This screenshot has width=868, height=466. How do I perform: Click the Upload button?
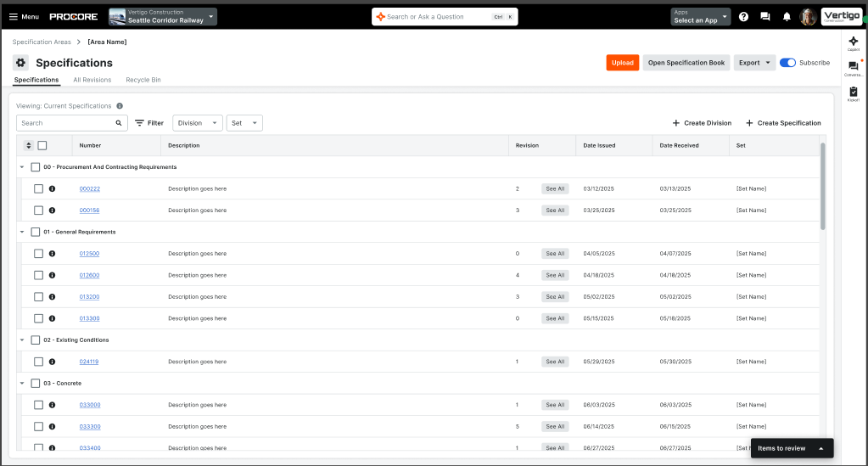[x=622, y=63]
